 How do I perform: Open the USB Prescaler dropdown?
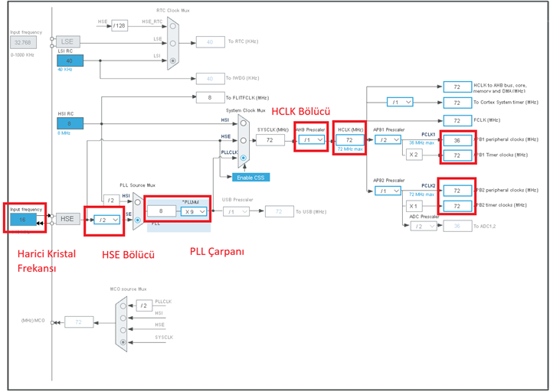pyautogui.click(x=237, y=211)
